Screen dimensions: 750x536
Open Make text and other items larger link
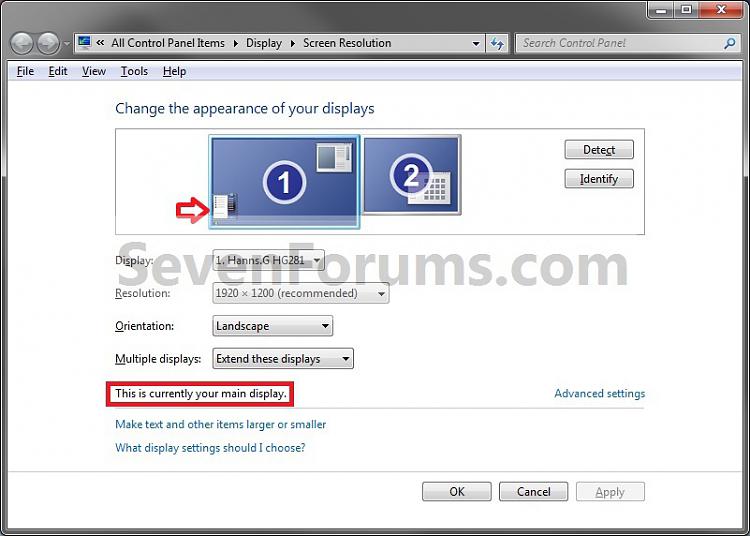tap(221, 424)
